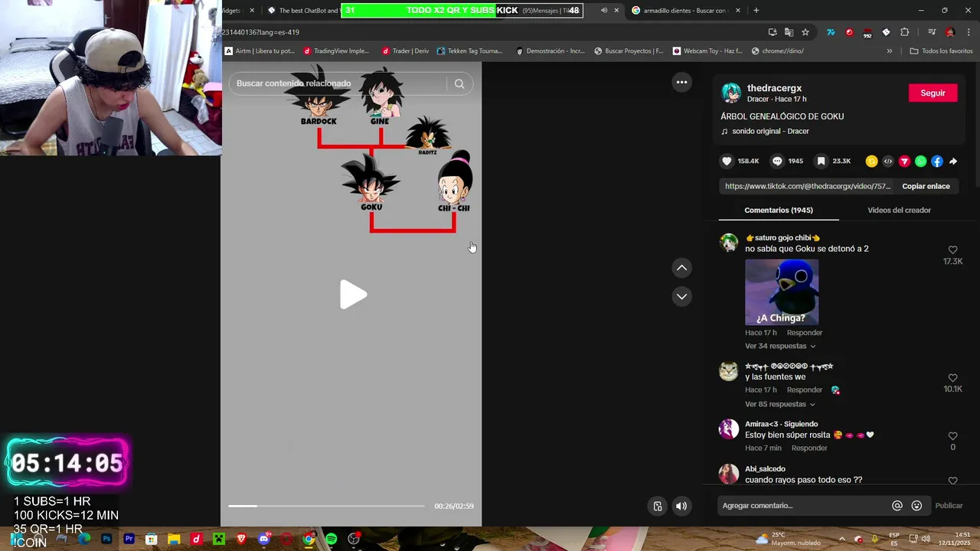The image size is (980, 551).
Task: Save video with bookmark icon
Action: (822, 161)
